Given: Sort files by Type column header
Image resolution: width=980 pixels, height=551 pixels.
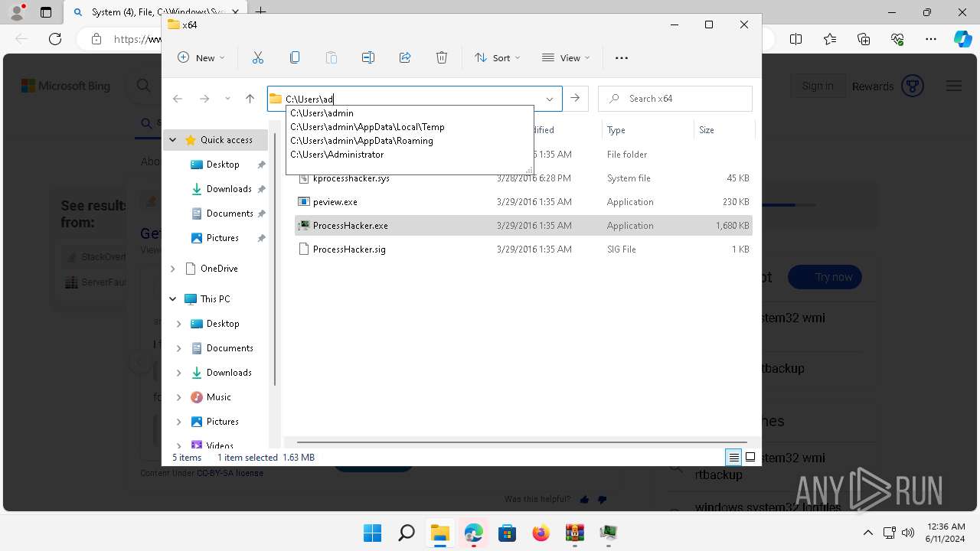Looking at the screenshot, I should click(648, 130).
